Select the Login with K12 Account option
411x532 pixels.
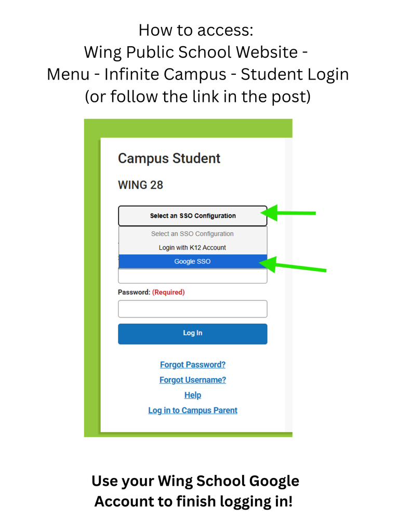click(x=192, y=248)
